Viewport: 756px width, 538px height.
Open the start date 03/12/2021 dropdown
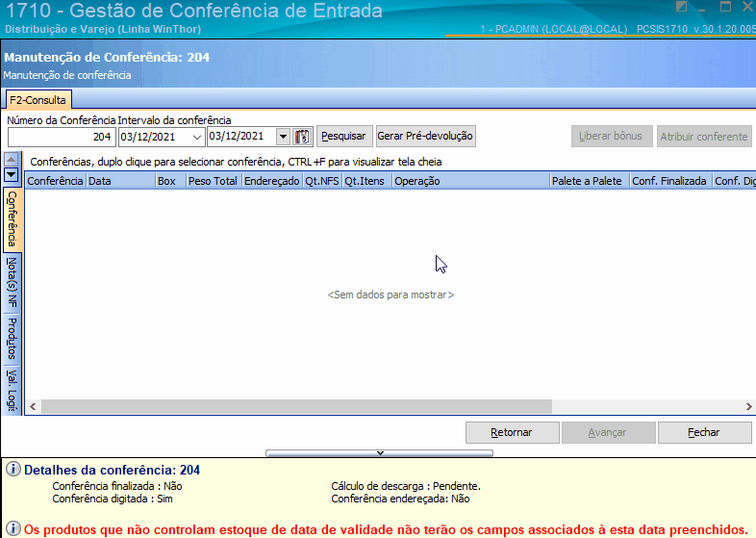(197, 137)
